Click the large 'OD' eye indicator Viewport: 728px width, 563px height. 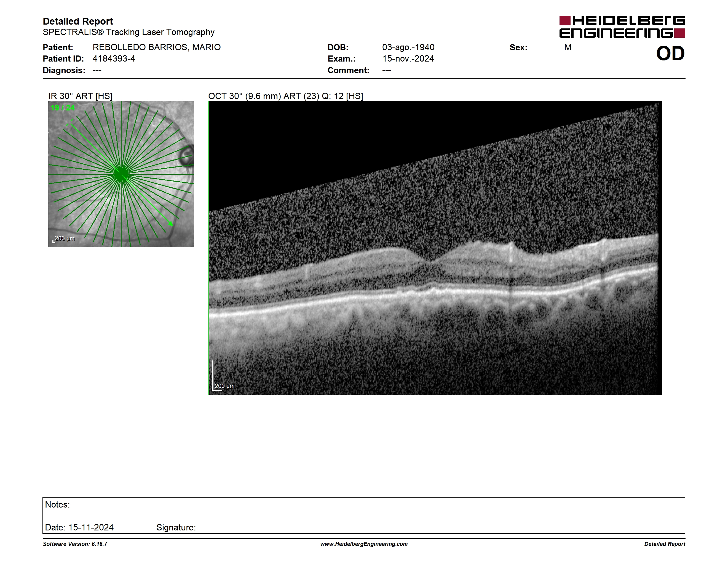point(670,53)
